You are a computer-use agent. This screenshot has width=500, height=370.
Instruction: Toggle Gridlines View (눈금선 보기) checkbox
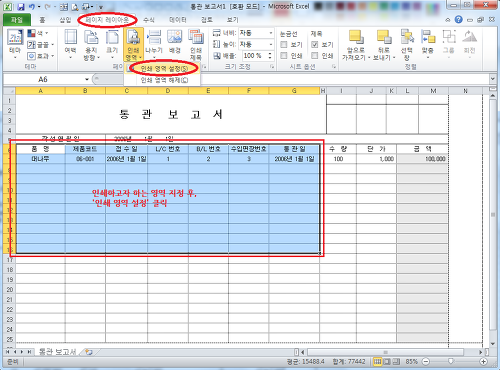coord(284,44)
